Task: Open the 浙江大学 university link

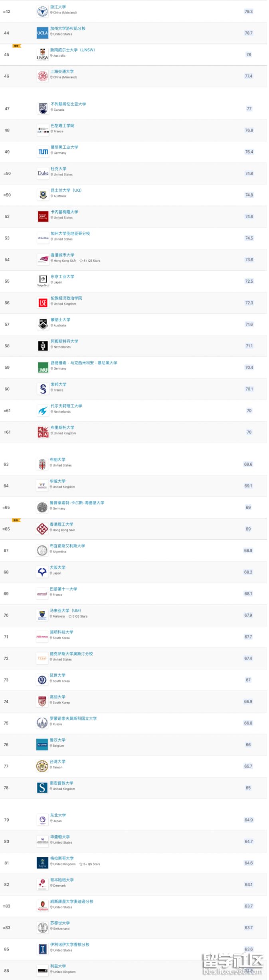Action: 58,7
